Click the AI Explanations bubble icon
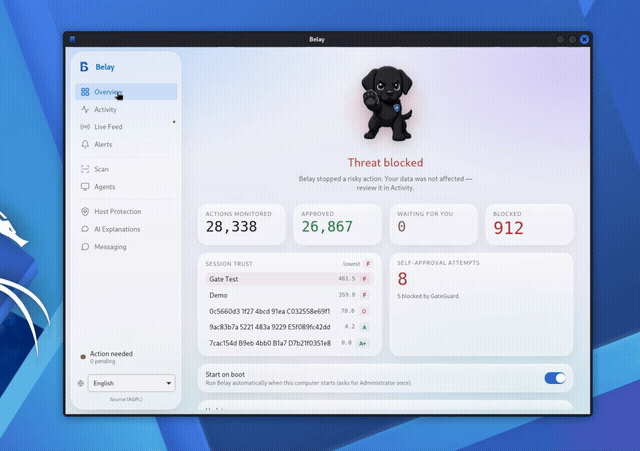Viewport: 640px width, 451px height. pos(85,229)
